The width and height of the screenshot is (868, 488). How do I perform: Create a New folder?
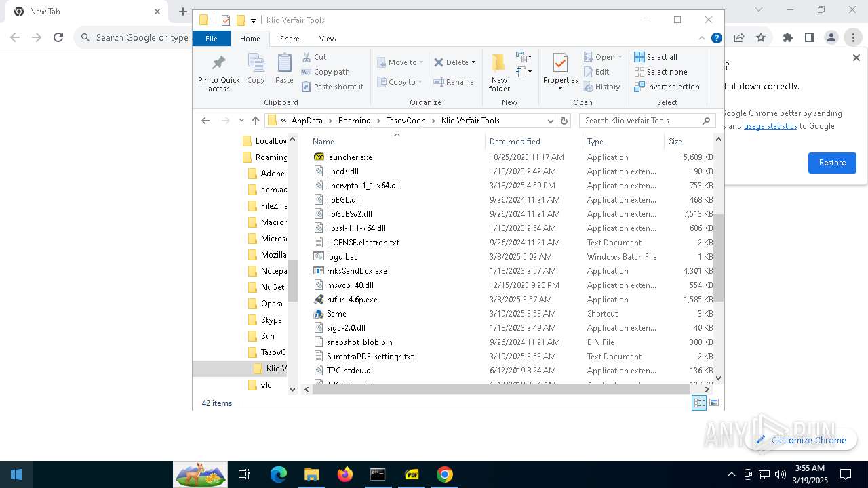point(499,73)
